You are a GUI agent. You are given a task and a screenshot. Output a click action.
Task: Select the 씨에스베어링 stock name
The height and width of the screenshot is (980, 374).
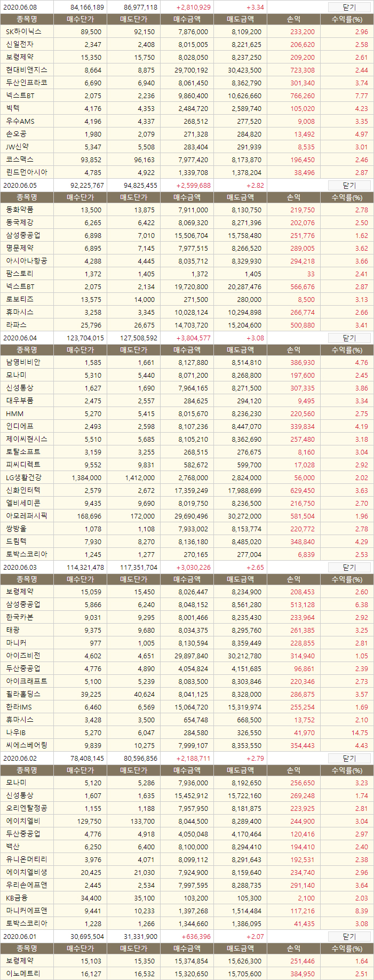pos(27,746)
